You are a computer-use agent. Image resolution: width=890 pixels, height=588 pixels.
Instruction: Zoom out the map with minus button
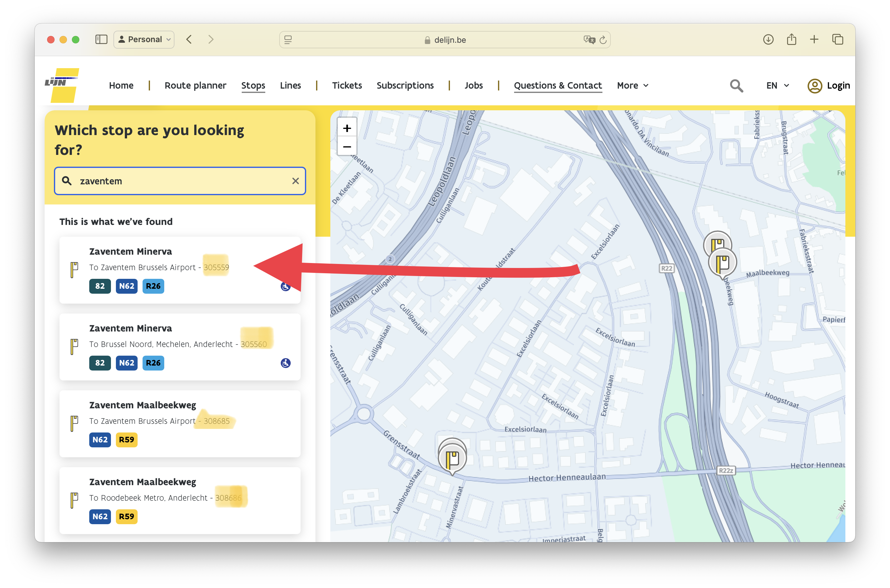click(x=347, y=147)
